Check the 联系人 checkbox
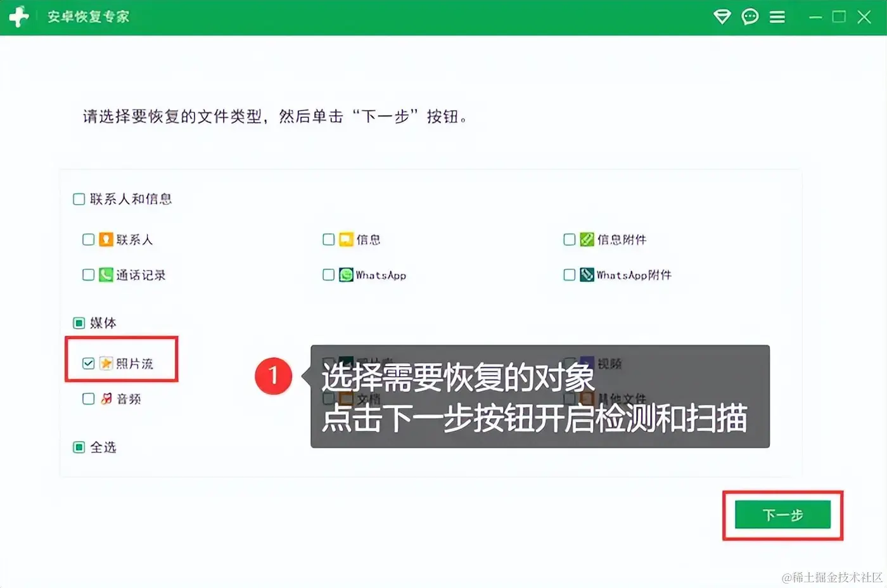Screen dimensions: 887x588 click(88, 240)
